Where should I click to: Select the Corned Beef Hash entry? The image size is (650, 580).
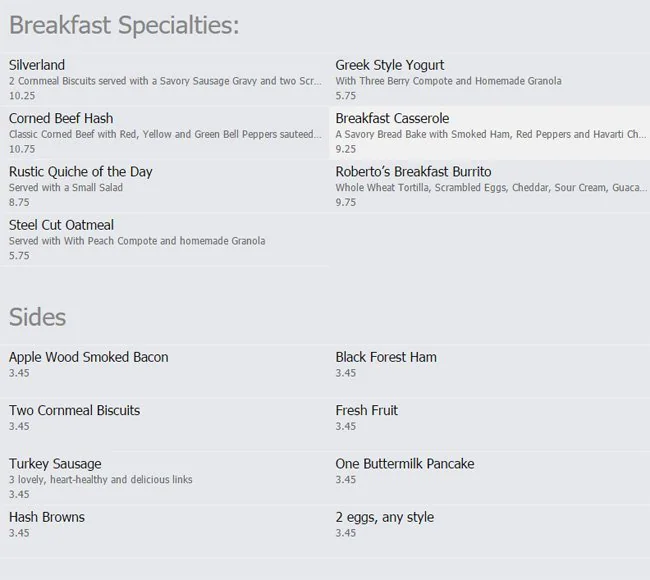click(61, 118)
